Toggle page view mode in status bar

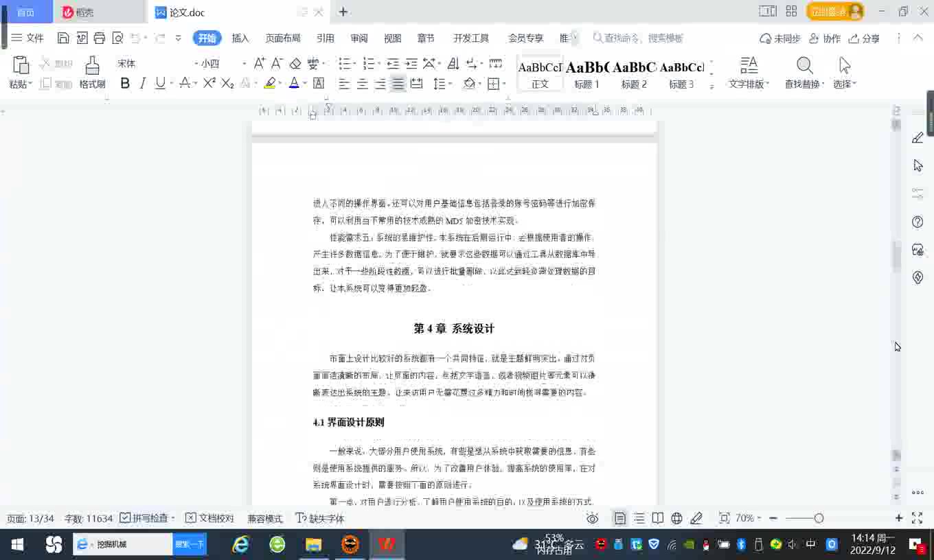pos(620,518)
